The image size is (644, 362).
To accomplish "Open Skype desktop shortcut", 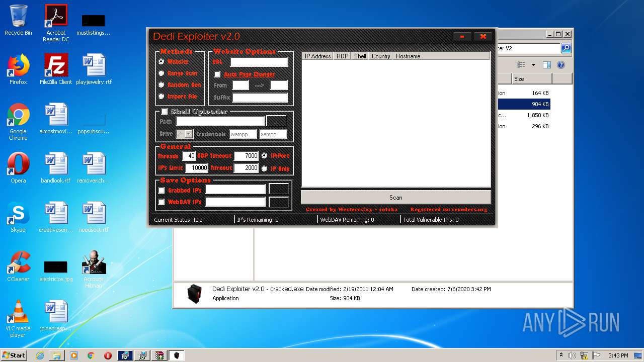I will (18, 217).
